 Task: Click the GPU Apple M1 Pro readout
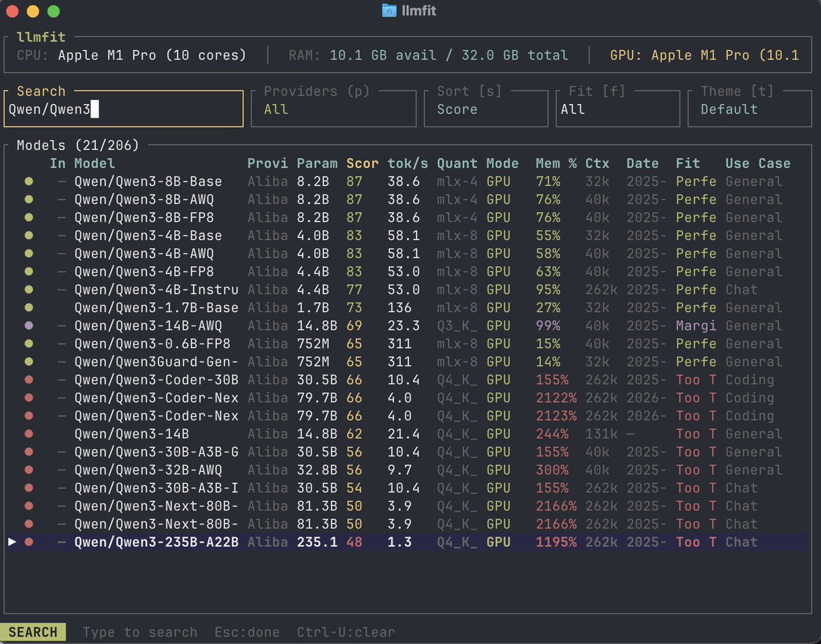click(704, 55)
